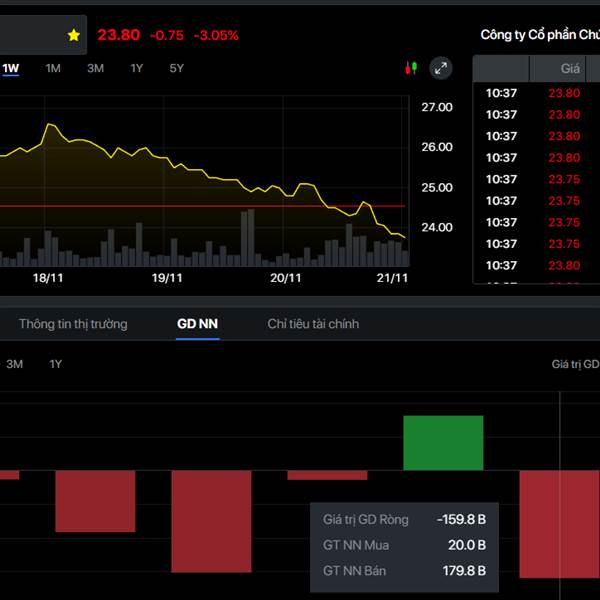Switch to the GD NN tab
Image resolution: width=600 pixels, height=600 pixels.
coord(197,324)
